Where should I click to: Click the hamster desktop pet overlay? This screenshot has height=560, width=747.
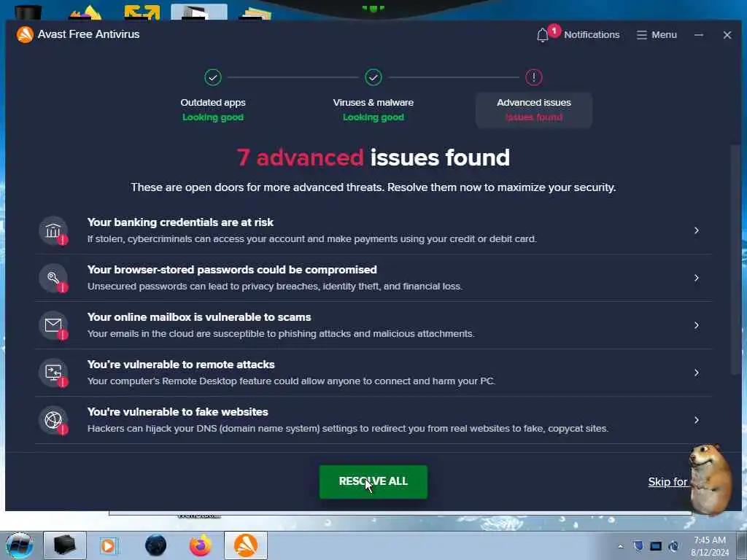(710, 478)
